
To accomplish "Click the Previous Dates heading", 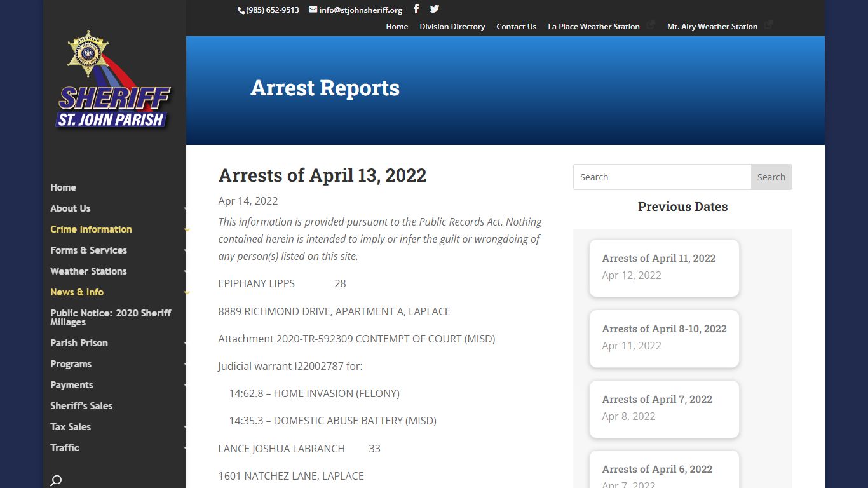I will [x=682, y=207].
